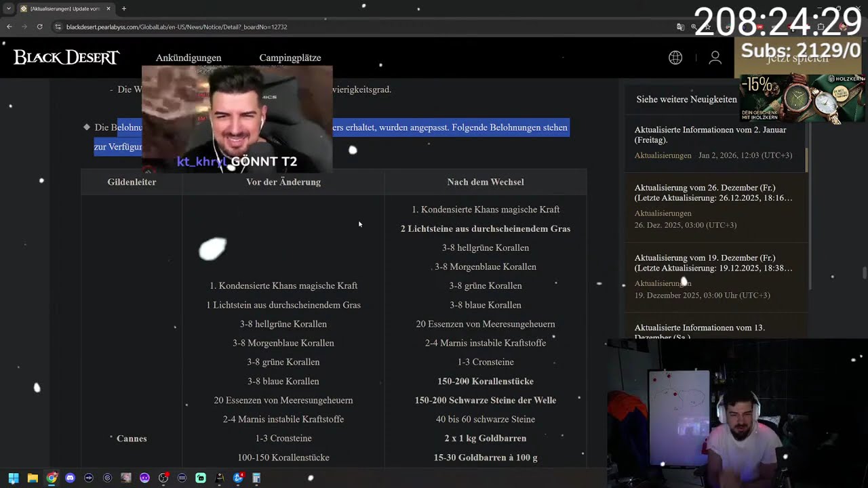Click '1 Lichtstein aus durchscheinendem Gras'
The width and height of the screenshot is (868, 488).
283,305
